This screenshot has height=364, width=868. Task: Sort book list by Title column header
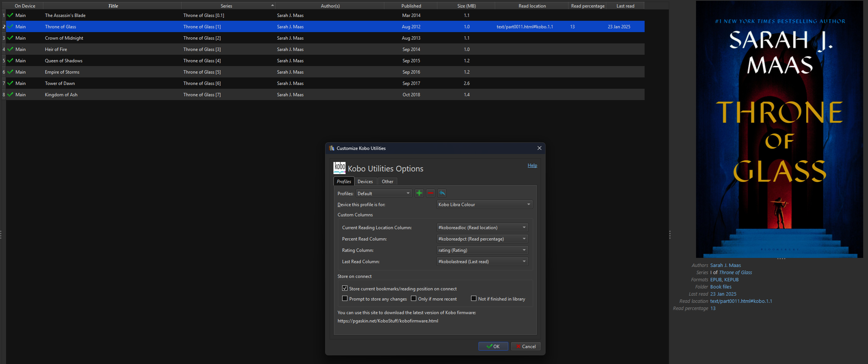113,6
